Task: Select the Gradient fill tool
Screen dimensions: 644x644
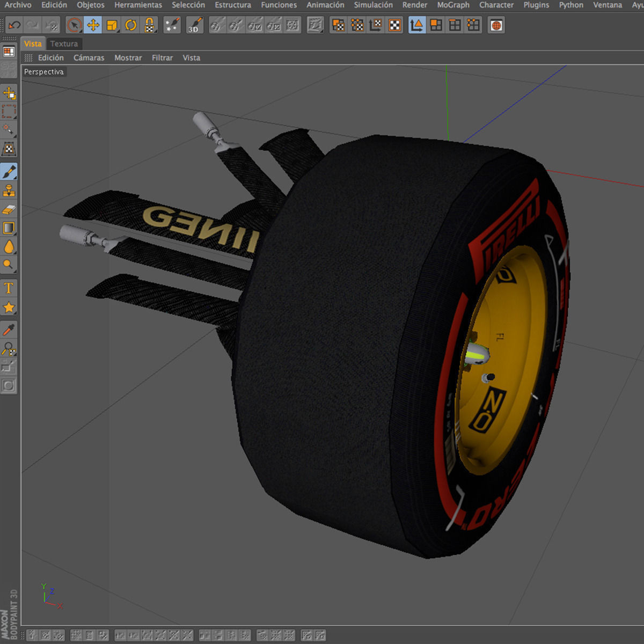Action: pos(9,228)
